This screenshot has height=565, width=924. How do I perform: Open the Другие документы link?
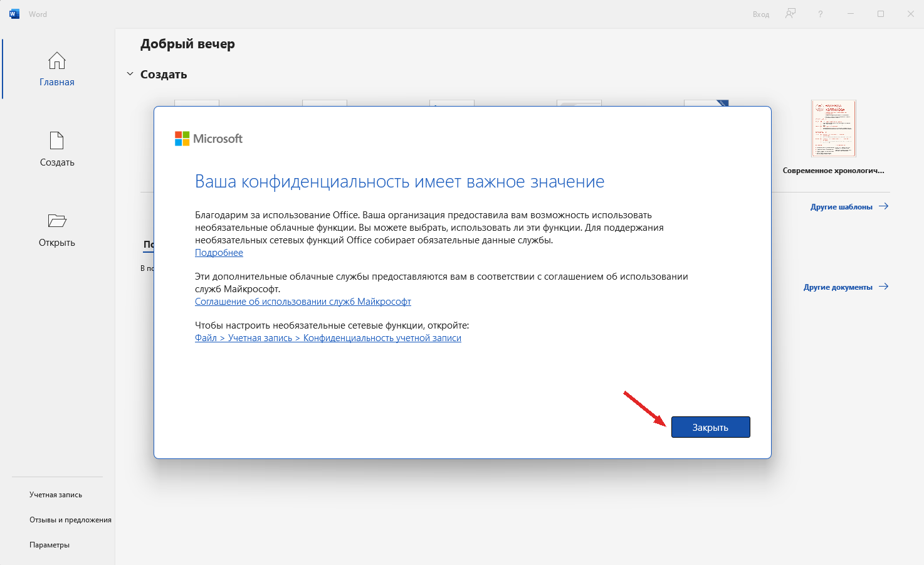846,287
